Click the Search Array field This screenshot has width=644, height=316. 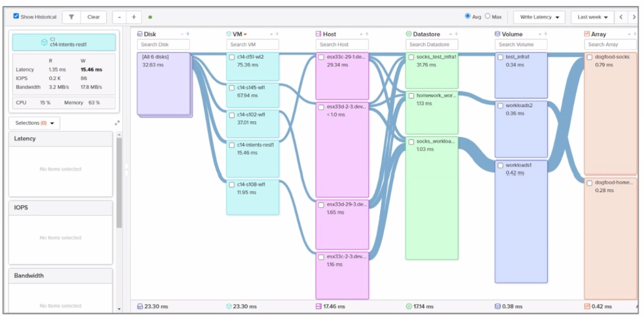610,44
